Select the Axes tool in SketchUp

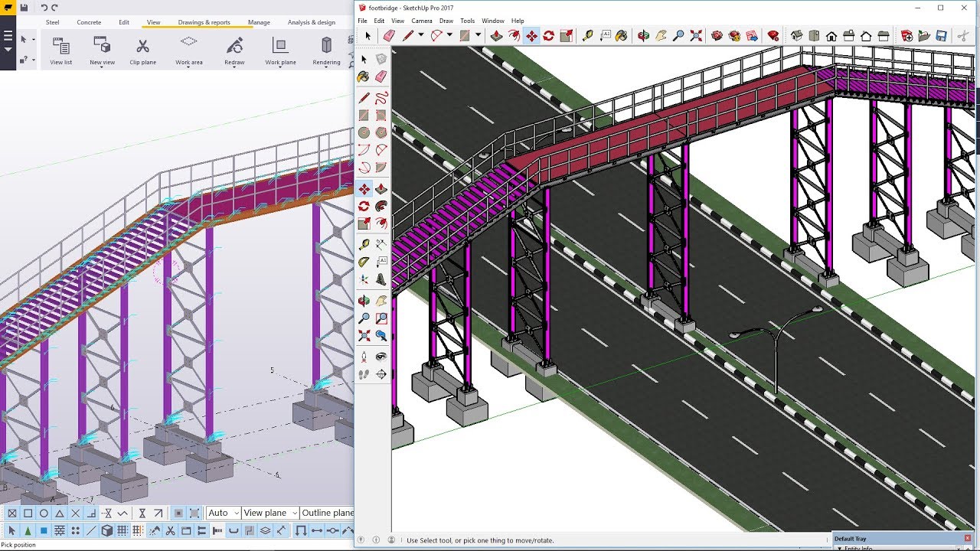click(x=364, y=279)
